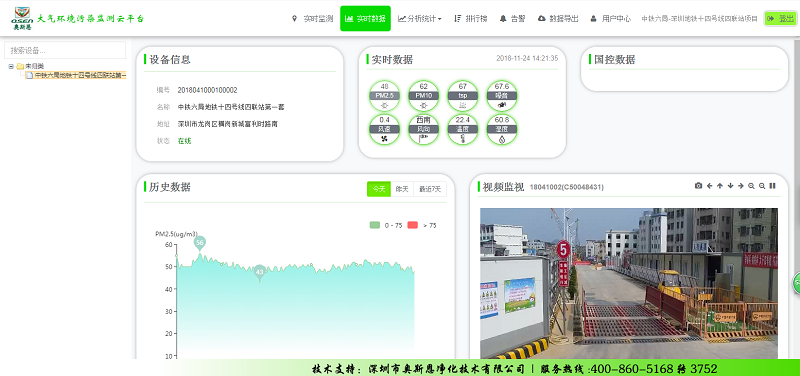Switch history chart to 昨天 tab
Viewport: 800px width, 376px height.
(402, 189)
